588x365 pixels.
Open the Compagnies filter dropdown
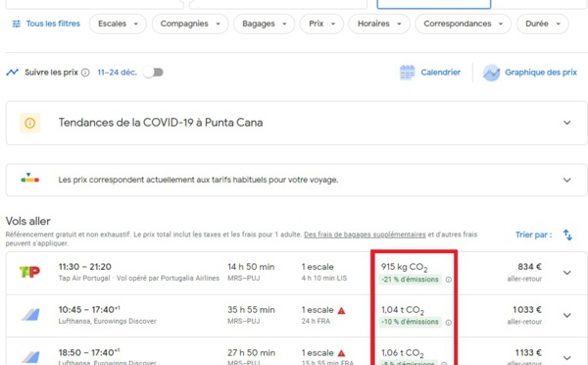click(x=190, y=24)
